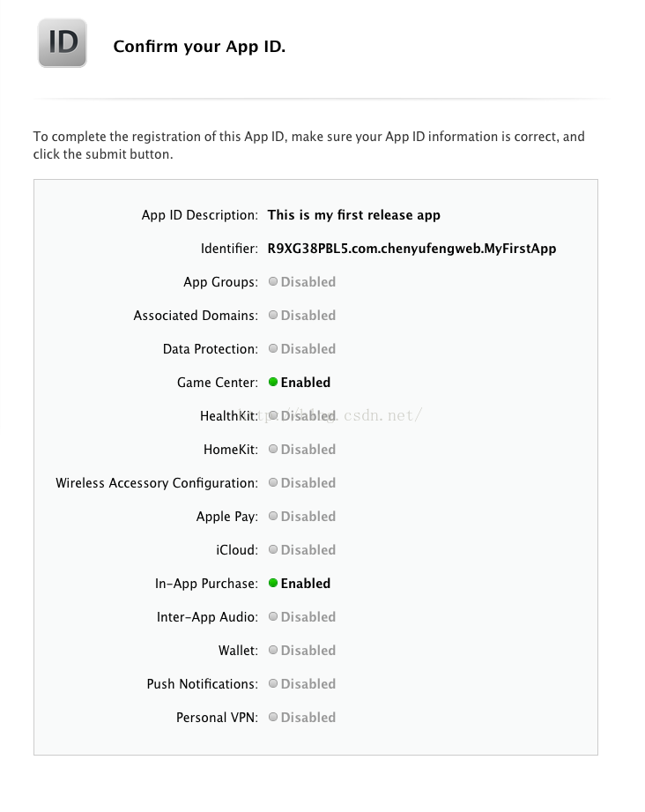Click the green Game Center status indicator
The height and width of the screenshot is (812, 645).
pyautogui.click(x=273, y=383)
